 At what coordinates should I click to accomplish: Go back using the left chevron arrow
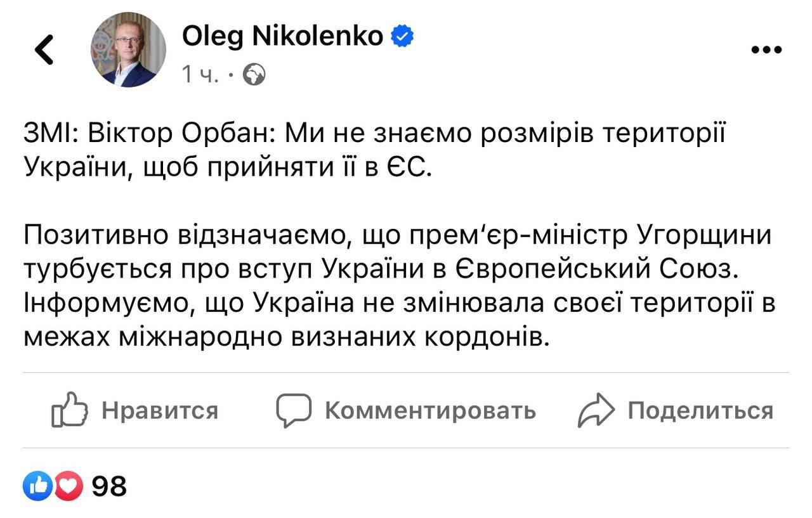pos(44,49)
